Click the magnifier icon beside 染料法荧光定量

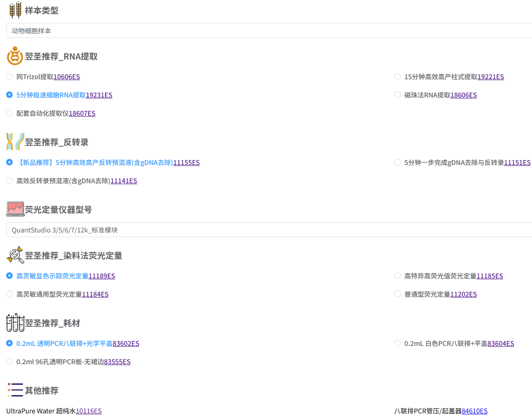click(x=15, y=255)
